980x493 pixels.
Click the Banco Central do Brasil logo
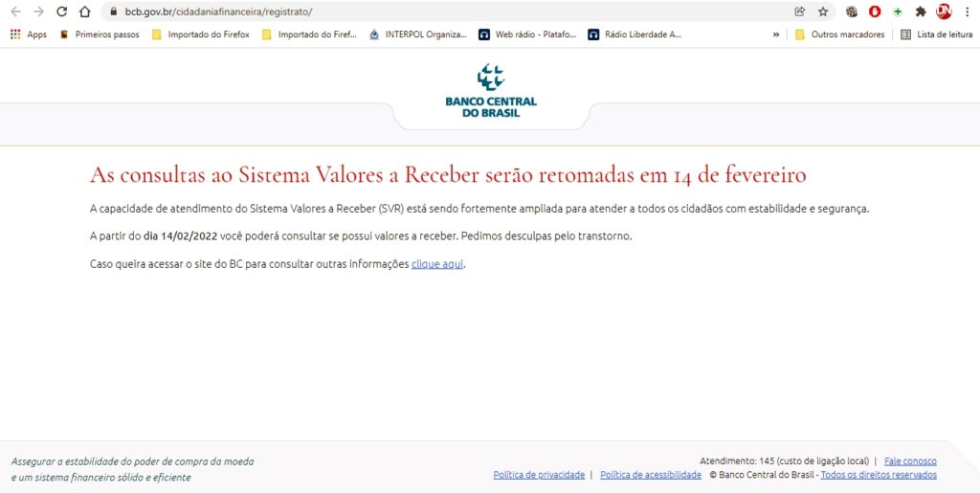coord(491,91)
